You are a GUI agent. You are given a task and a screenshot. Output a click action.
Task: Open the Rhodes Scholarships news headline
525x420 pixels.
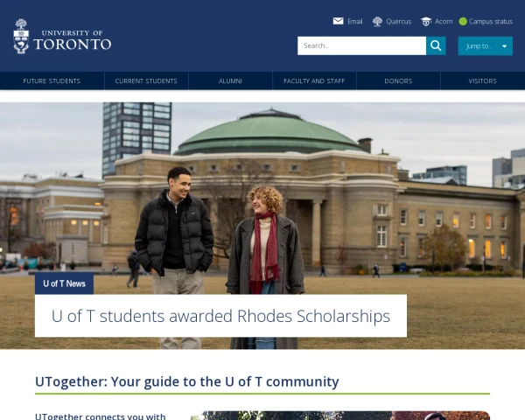click(x=221, y=316)
